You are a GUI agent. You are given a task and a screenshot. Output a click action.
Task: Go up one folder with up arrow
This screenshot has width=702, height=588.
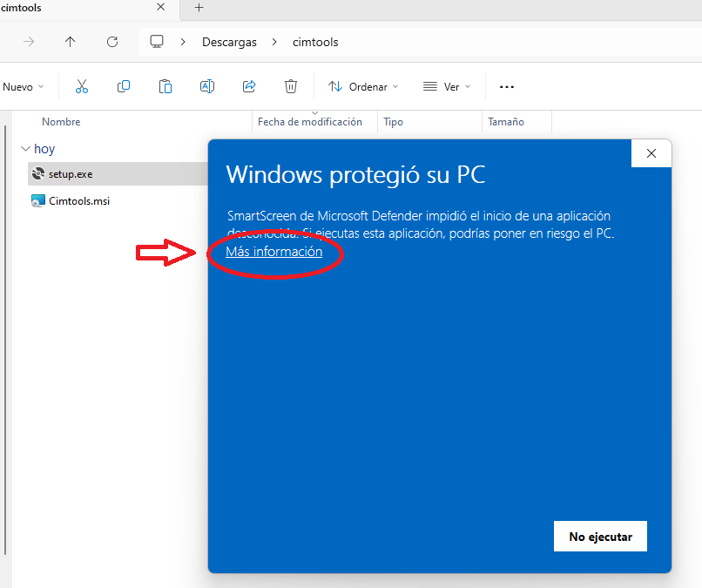click(70, 42)
